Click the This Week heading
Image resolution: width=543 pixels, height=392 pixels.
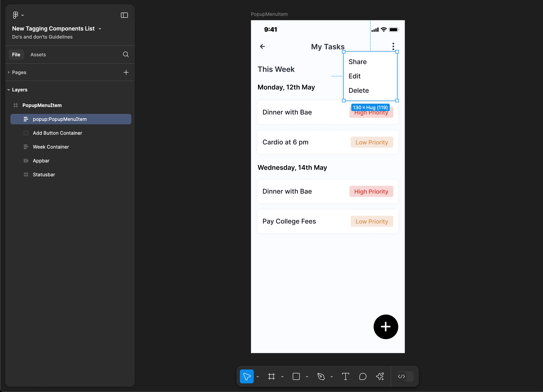276,69
